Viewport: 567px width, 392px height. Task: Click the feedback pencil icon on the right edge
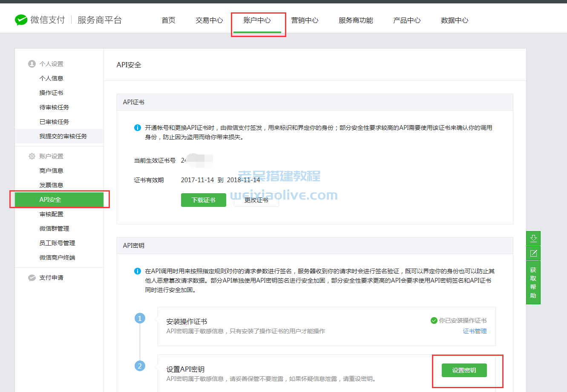coord(533,253)
